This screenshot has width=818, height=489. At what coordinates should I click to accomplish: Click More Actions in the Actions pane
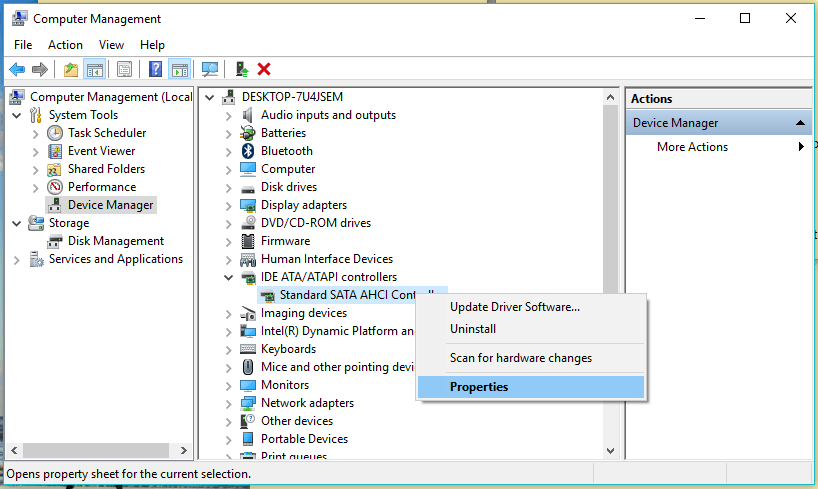pyautogui.click(x=692, y=147)
